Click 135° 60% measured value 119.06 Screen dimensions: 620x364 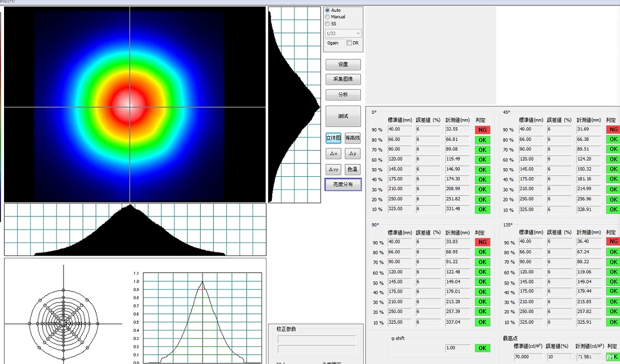(x=589, y=272)
